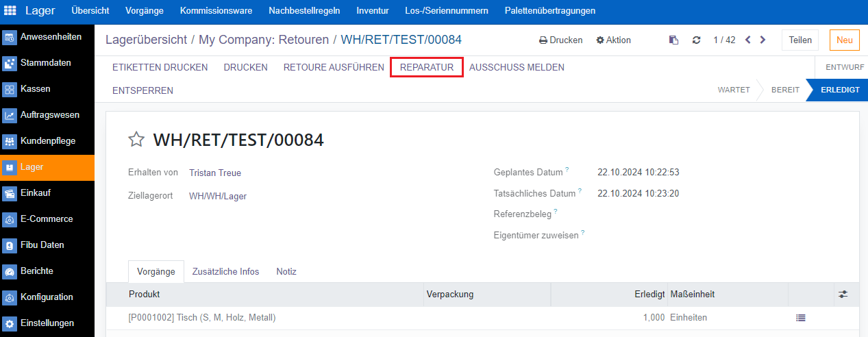Click AUSSCHUSS MELDEN button

[x=517, y=67]
